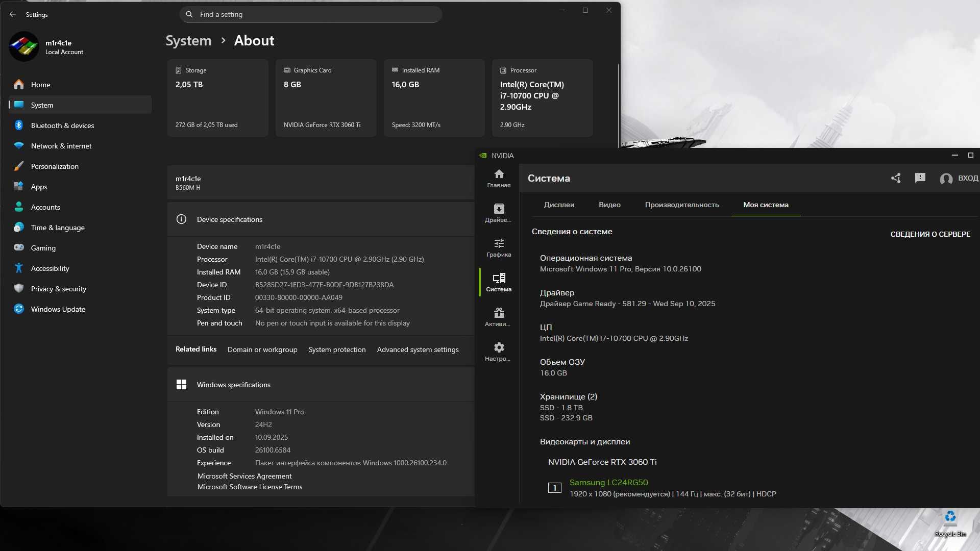Click the ВХОД login avatar button
Screen dimensions: 980x551
coord(959,178)
